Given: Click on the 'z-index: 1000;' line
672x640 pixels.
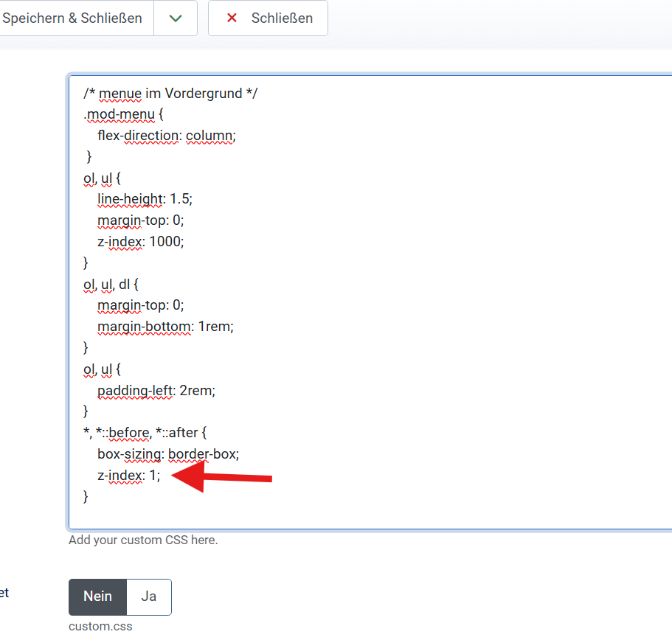Looking at the screenshot, I should pos(140,241).
